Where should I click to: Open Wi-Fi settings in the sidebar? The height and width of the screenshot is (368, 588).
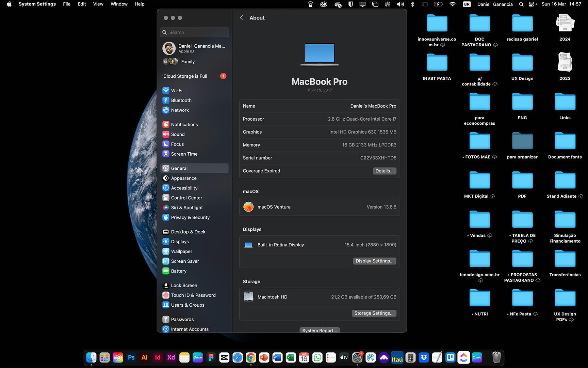[x=194, y=90]
